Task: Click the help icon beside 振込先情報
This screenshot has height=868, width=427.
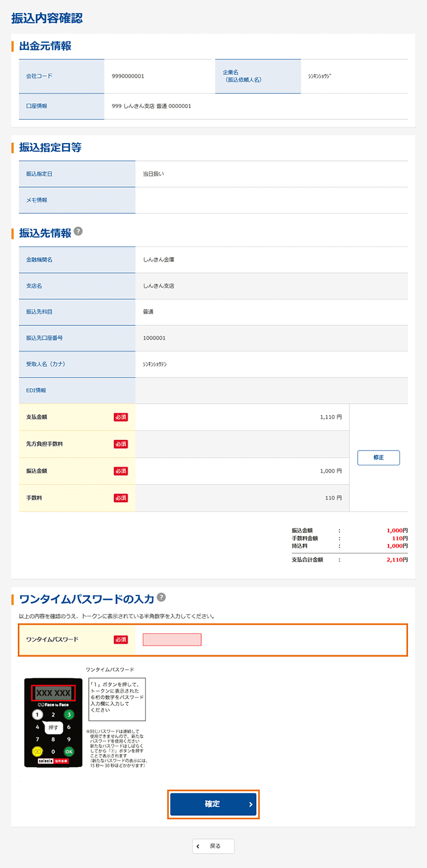Action: pos(78,232)
